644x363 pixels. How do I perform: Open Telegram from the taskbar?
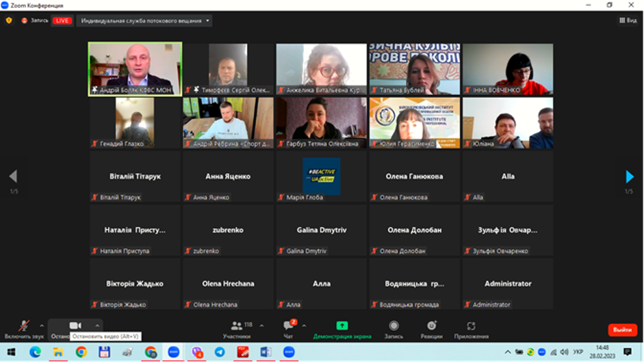[220, 352]
